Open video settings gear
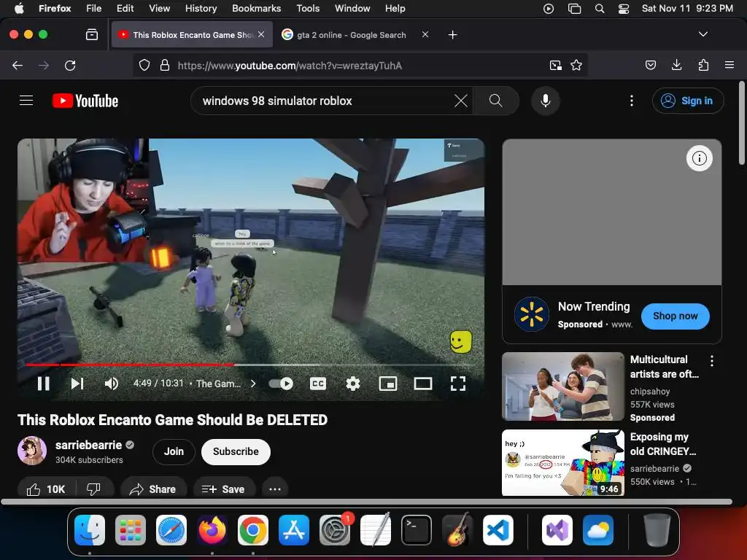This screenshot has height=560, width=747. (x=352, y=384)
